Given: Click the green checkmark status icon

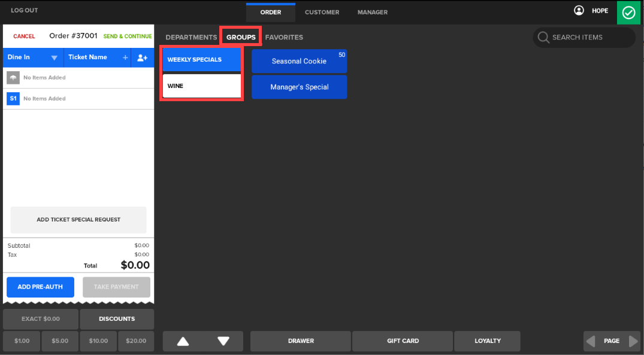Looking at the screenshot, I should (628, 13).
